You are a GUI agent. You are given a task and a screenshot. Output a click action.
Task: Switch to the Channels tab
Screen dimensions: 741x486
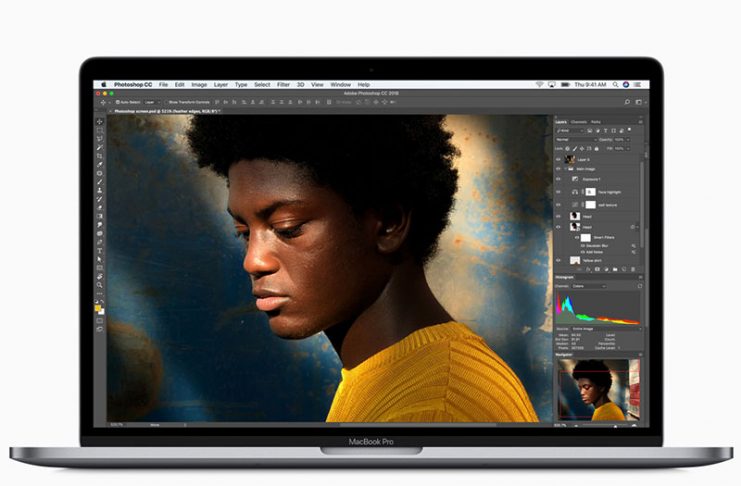[x=580, y=122]
